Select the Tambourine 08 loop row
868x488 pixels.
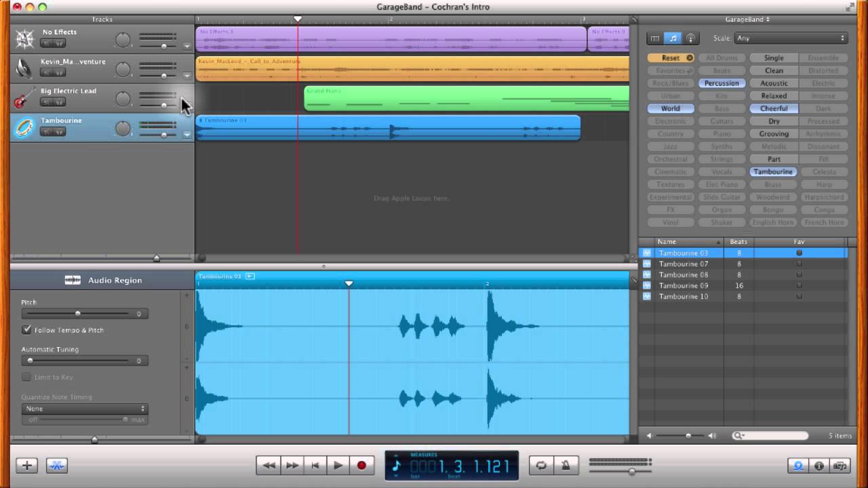(x=743, y=274)
